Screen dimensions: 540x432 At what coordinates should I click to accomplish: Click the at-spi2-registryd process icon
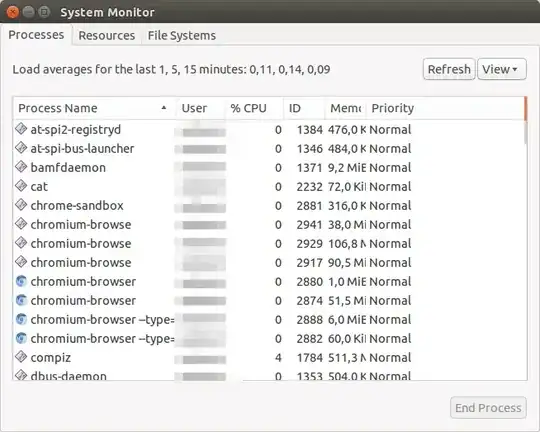21,130
